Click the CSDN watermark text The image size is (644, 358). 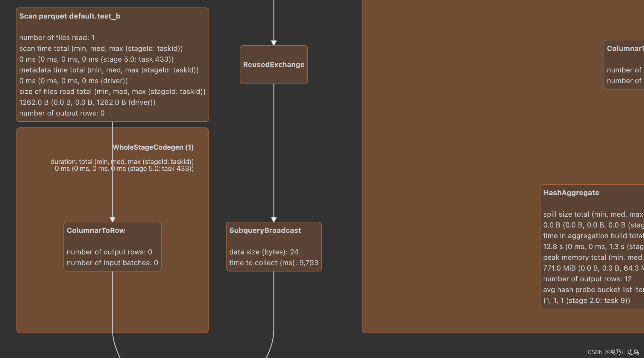point(613,352)
